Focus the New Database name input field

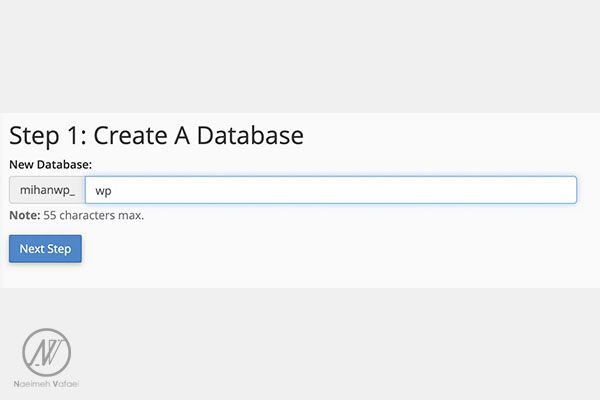(331, 190)
